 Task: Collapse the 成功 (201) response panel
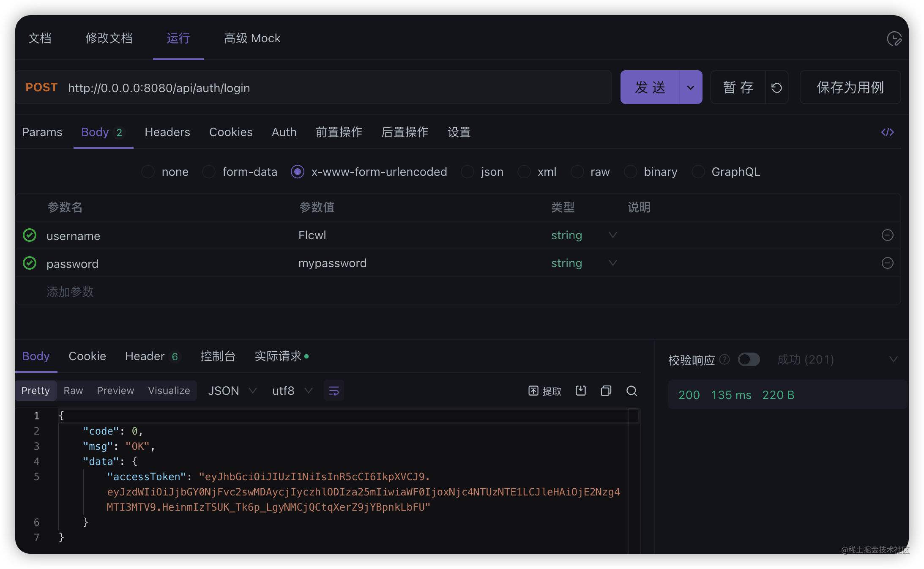click(894, 360)
